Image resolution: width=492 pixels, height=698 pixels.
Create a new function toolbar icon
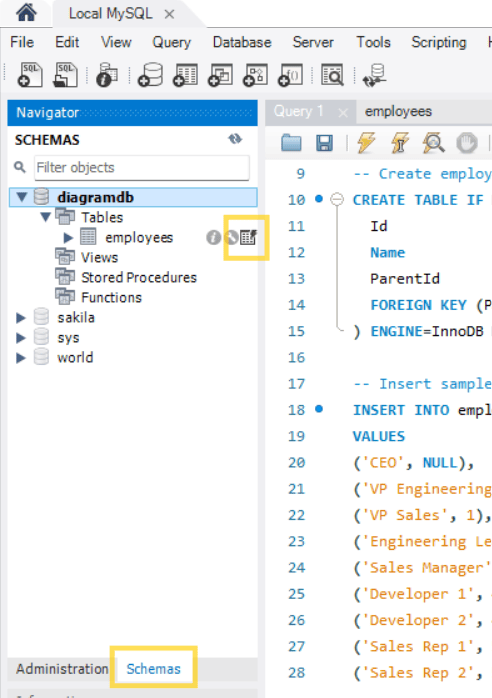click(x=290, y=75)
